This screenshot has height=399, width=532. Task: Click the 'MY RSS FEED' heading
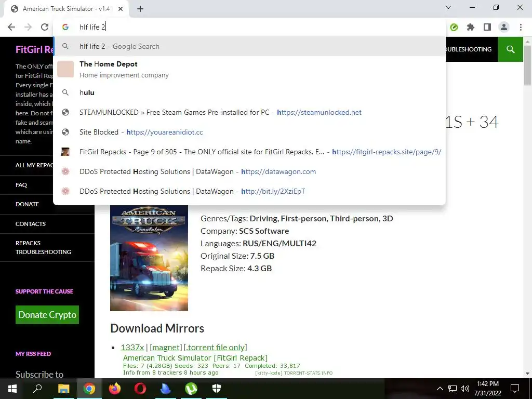pos(33,354)
